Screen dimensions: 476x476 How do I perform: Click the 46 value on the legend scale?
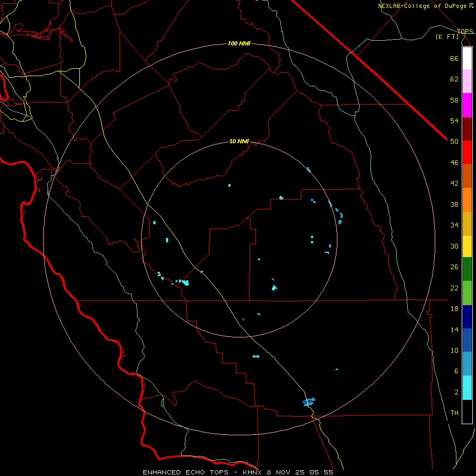[454, 163]
